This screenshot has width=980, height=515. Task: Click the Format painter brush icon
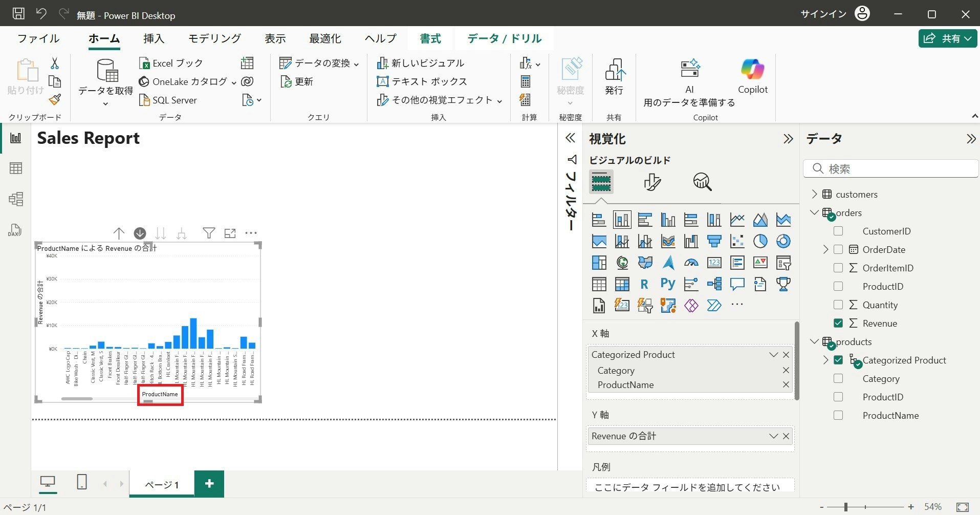(x=55, y=100)
